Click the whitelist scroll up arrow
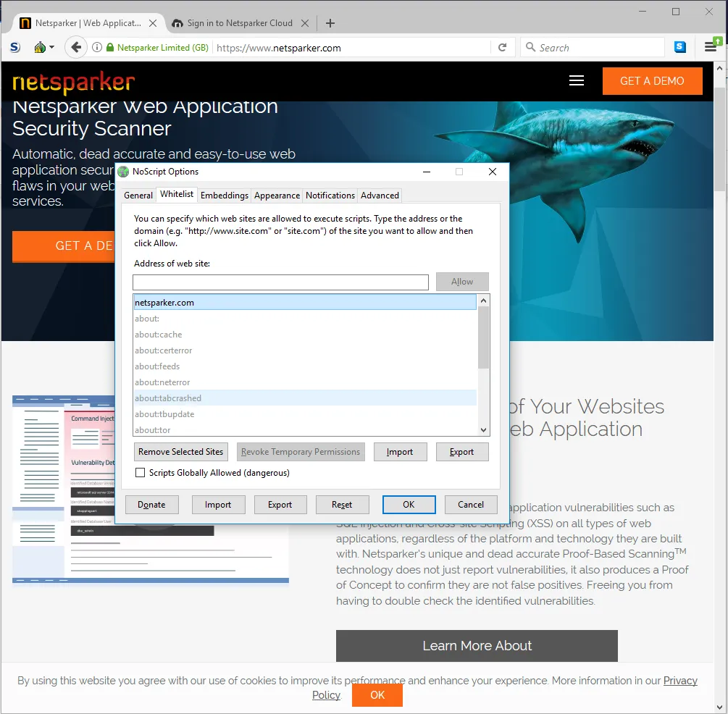The width and height of the screenshot is (728, 714). 483,301
